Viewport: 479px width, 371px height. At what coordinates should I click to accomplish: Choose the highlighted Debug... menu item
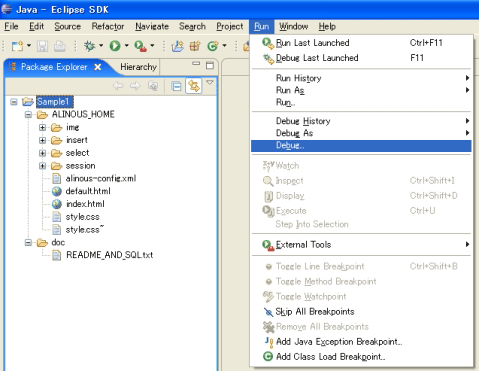361,146
